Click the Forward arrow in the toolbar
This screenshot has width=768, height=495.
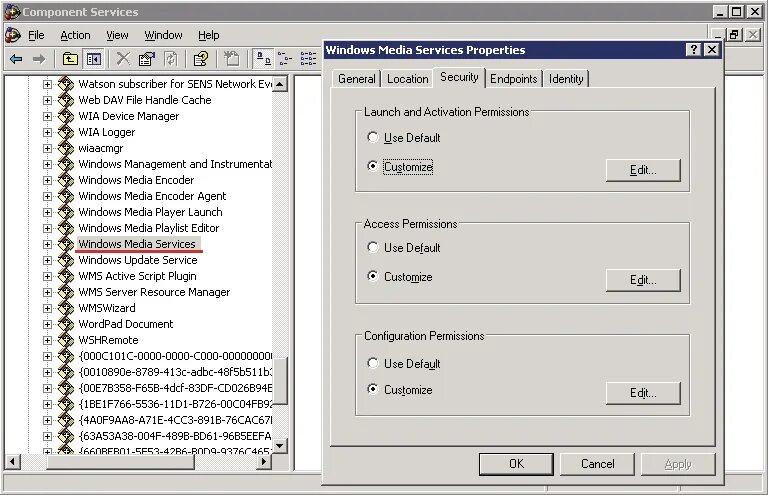click(x=39, y=59)
